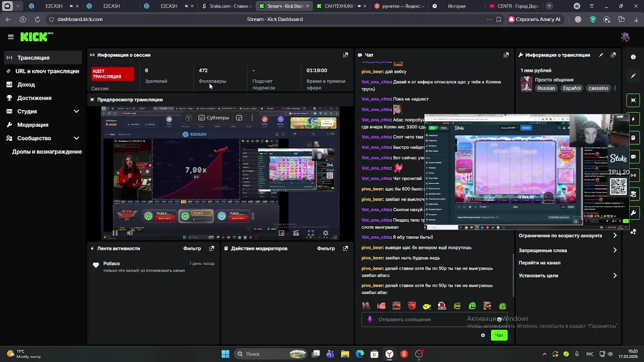Click the Просто общение category thumbnail
The height and width of the screenshot is (362, 644).
(526, 83)
